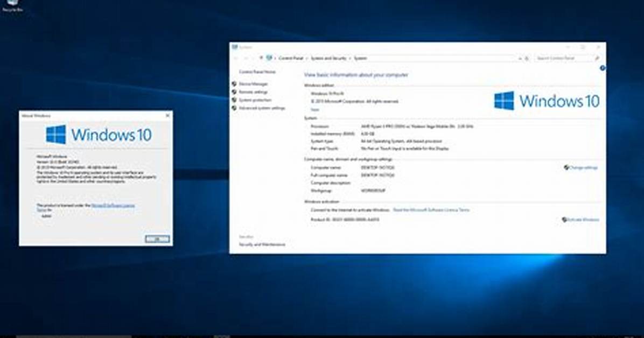Image resolution: width=644 pixels, height=338 pixels.
Task: Click Product ID text in Windows activation
Action: [345, 220]
